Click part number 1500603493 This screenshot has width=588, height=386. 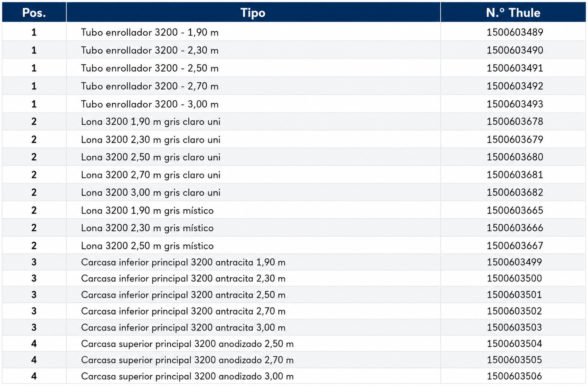(515, 104)
